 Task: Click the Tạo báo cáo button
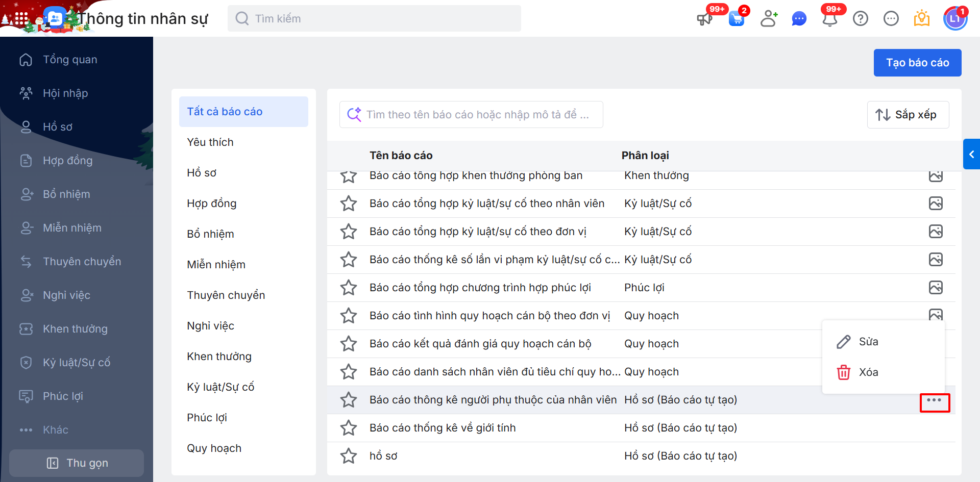(x=917, y=63)
